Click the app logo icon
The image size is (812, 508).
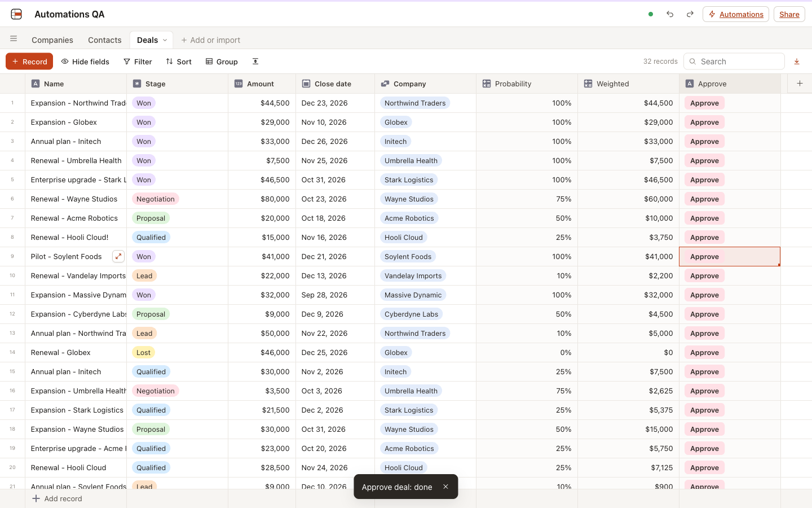tap(16, 14)
